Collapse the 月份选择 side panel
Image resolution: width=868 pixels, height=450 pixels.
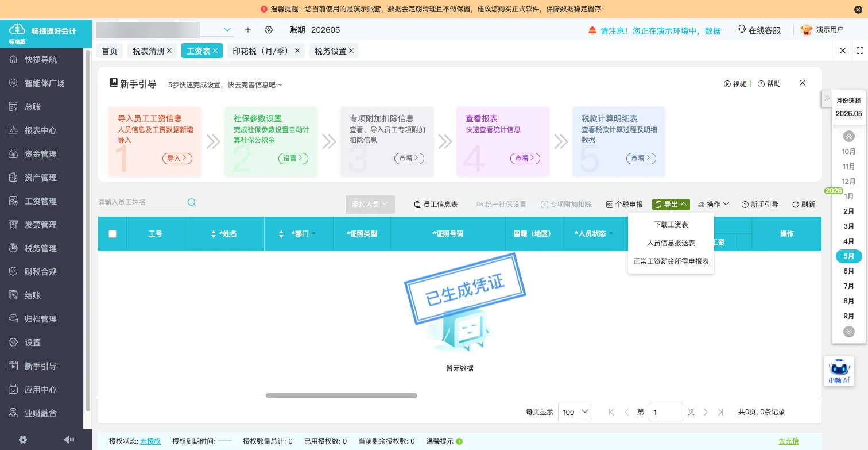pos(827,98)
